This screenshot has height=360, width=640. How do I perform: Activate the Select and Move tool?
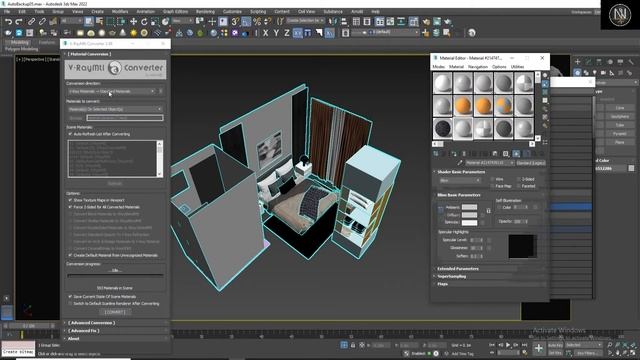pyautogui.click(x=133, y=22)
